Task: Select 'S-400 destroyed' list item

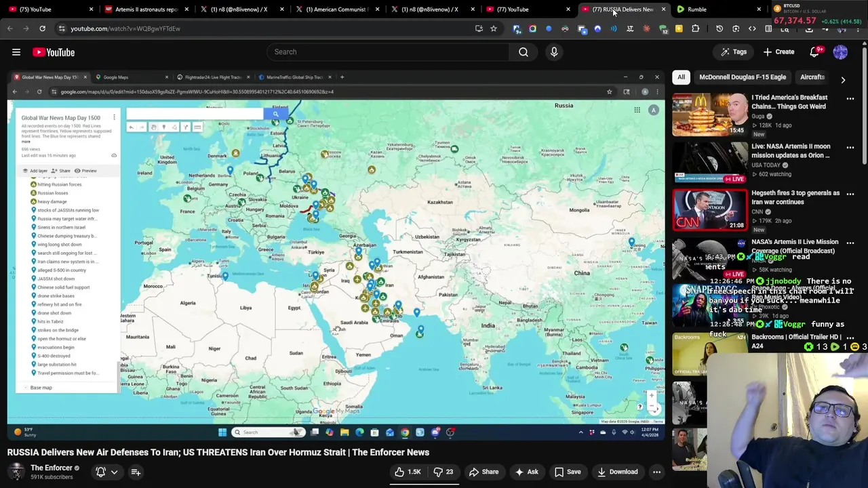Action: pyautogui.click(x=54, y=356)
